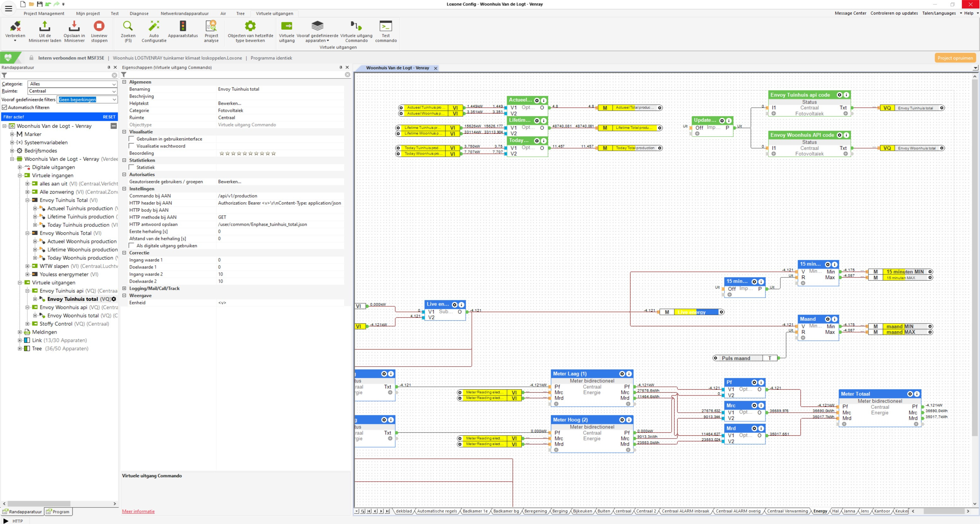Click info icon on Maand block

click(x=834, y=319)
